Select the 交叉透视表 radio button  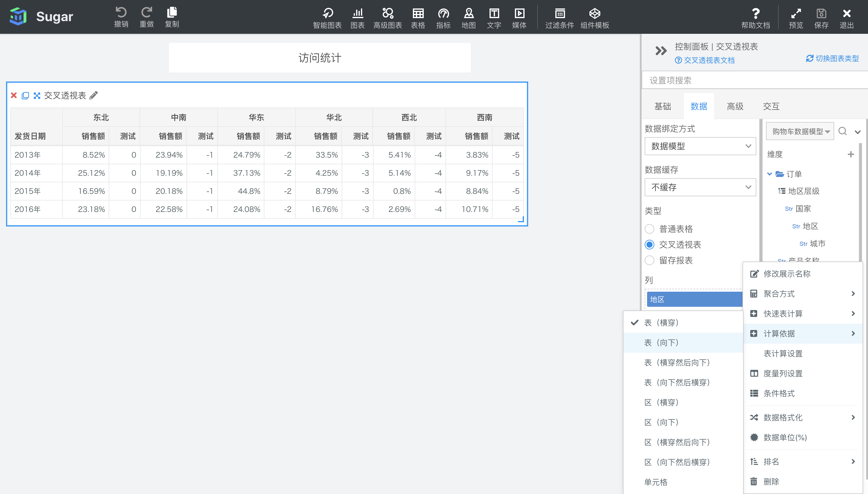(649, 245)
